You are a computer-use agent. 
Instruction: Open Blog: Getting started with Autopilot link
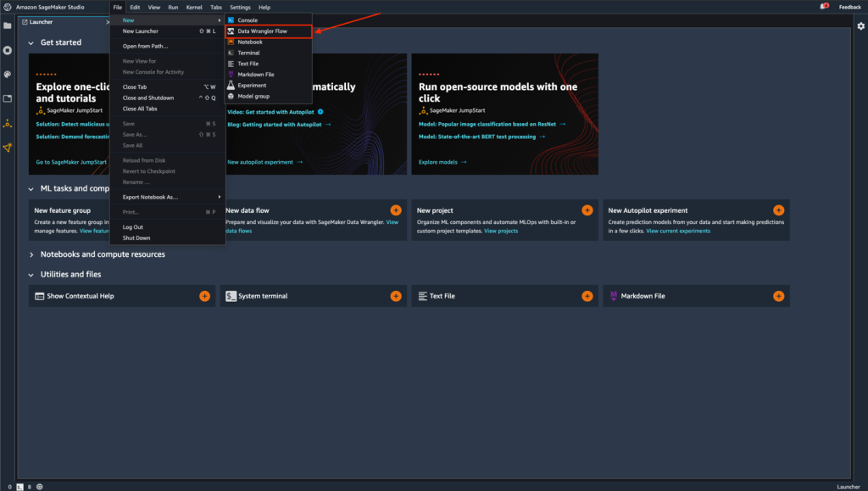(278, 125)
